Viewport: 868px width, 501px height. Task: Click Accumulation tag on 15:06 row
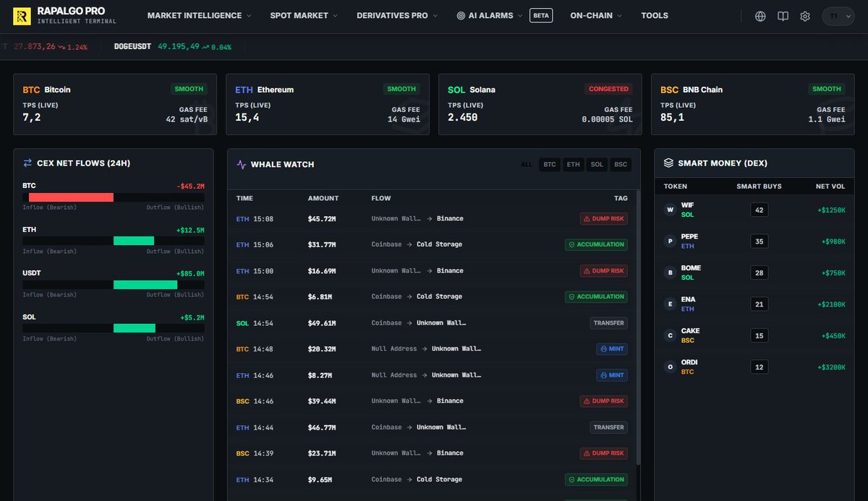596,244
